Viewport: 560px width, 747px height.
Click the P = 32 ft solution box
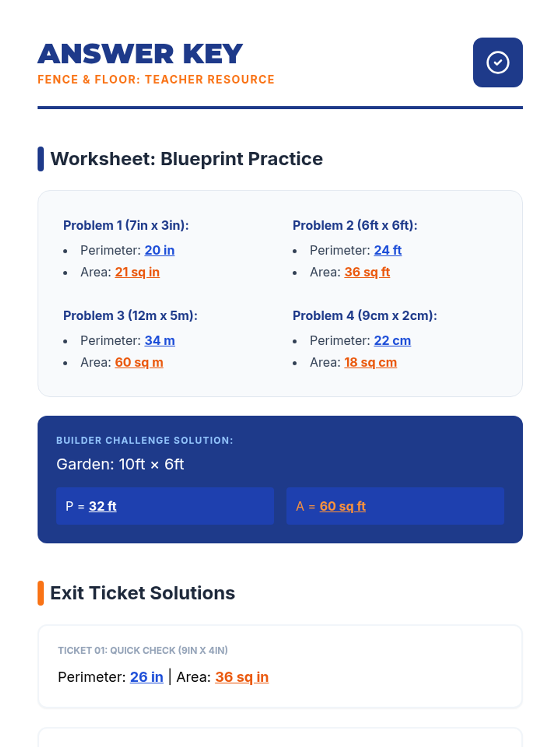165,506
